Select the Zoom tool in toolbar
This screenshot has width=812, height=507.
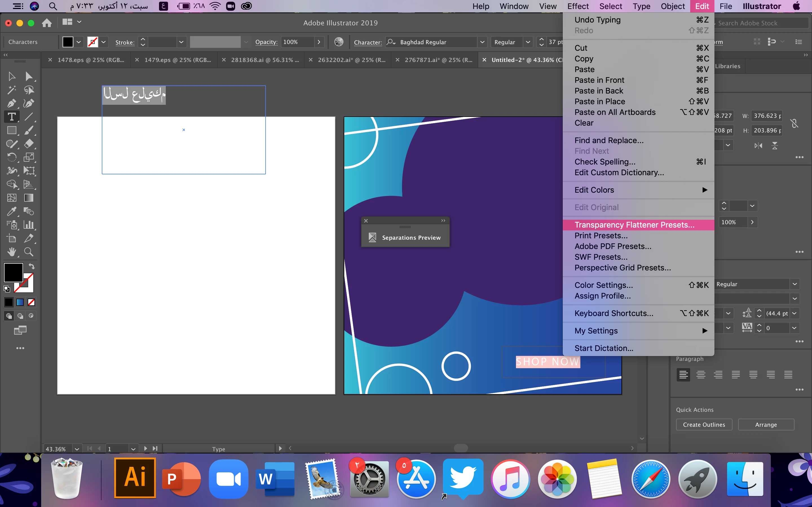tap(29, 252)
